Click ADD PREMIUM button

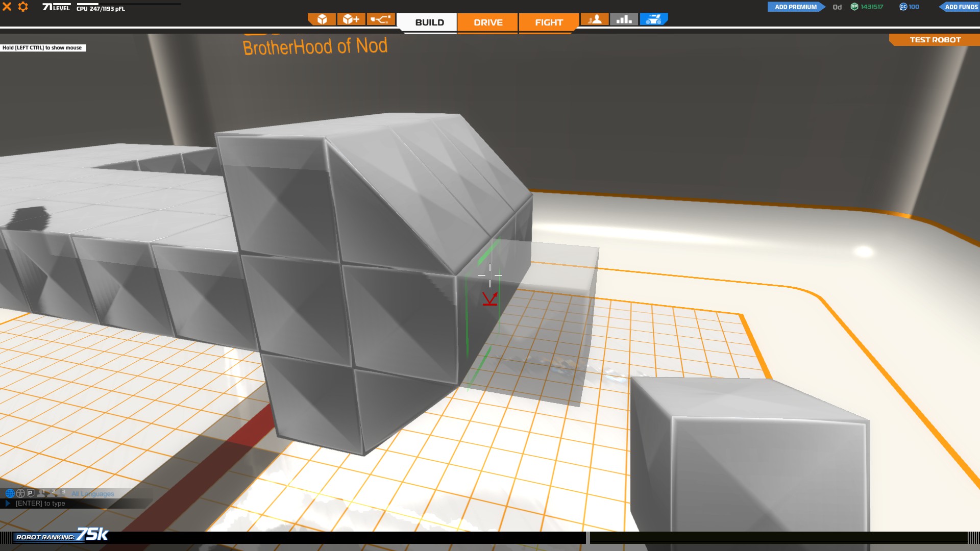click(x=795, y=7)
